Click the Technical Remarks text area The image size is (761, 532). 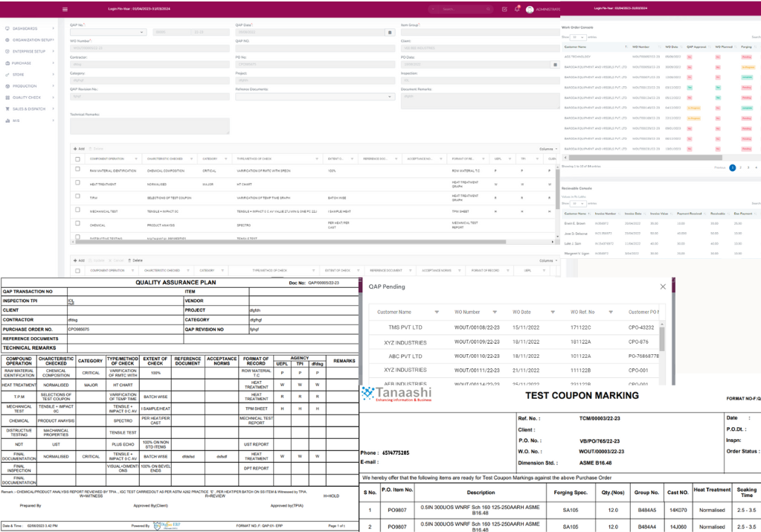(150, 126)
